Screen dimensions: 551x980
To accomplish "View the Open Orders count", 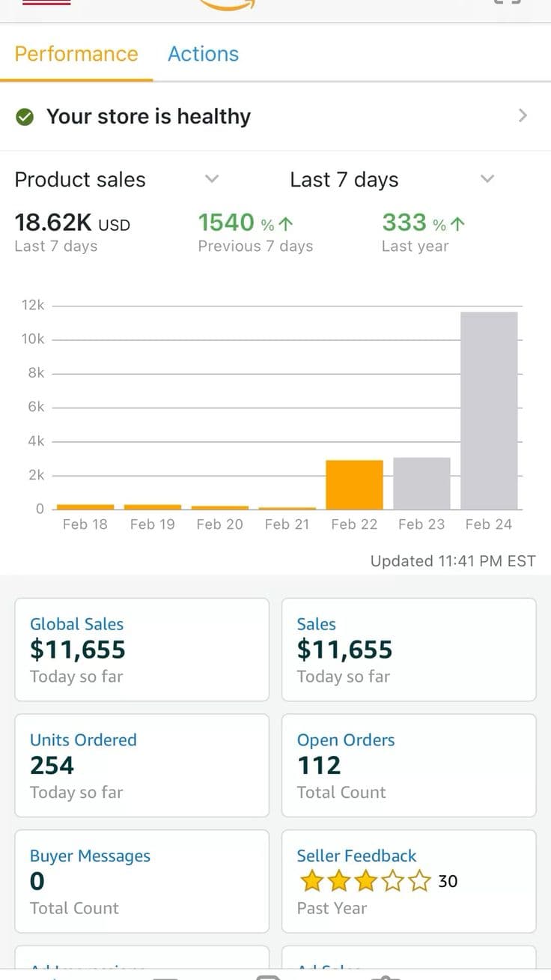I will [x=319, y=766].
